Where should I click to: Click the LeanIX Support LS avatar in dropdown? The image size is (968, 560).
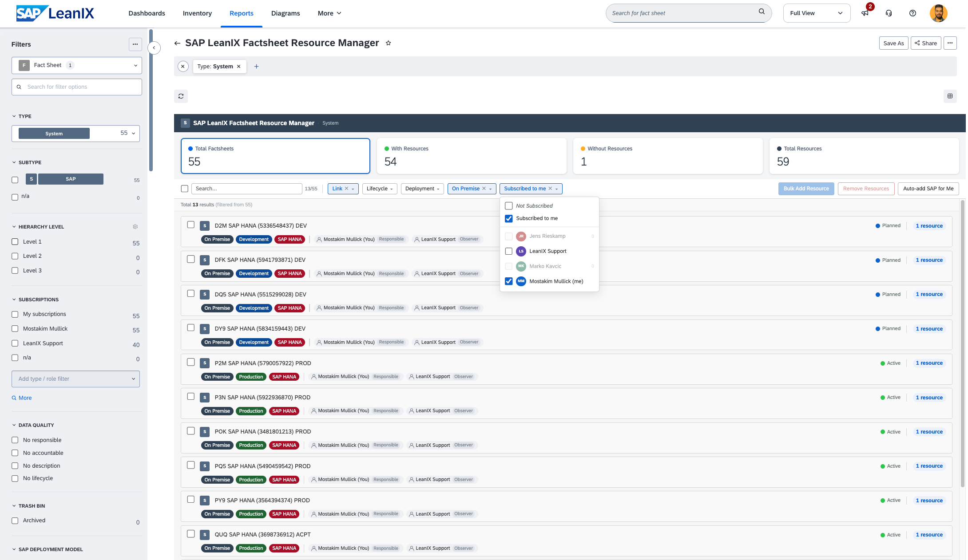[521, 251]
